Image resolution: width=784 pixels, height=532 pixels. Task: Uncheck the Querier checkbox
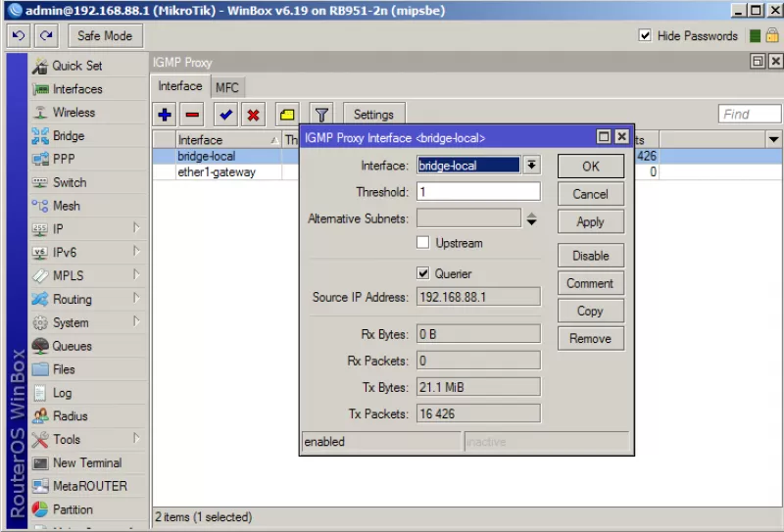(423, 273)
